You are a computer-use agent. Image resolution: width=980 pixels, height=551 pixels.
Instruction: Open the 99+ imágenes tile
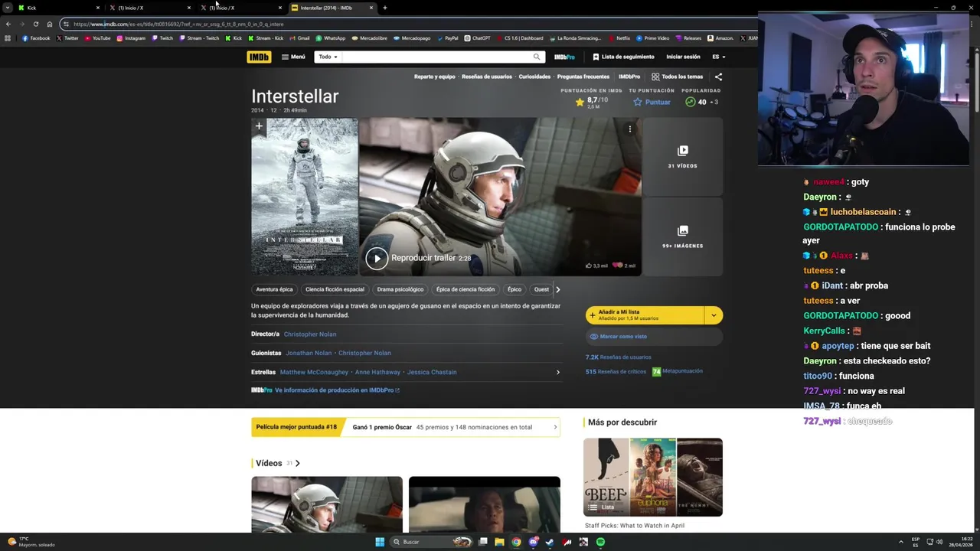point(682,236)
